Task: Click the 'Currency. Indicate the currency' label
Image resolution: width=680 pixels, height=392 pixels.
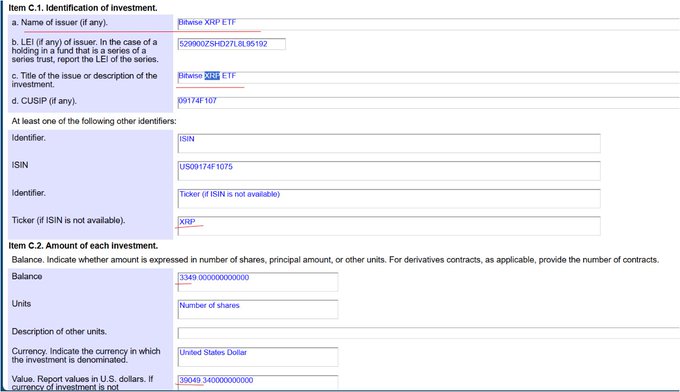Action: click(x=86, y=355)
